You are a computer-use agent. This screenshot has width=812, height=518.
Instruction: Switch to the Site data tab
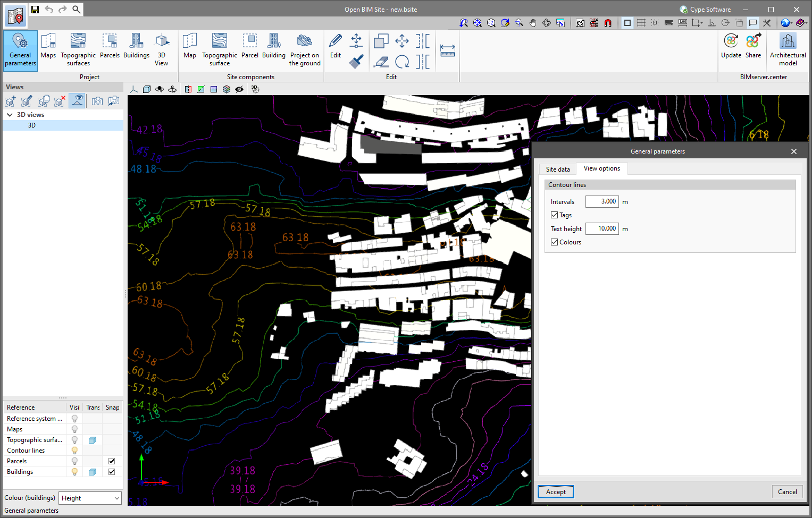click(557, 168)
